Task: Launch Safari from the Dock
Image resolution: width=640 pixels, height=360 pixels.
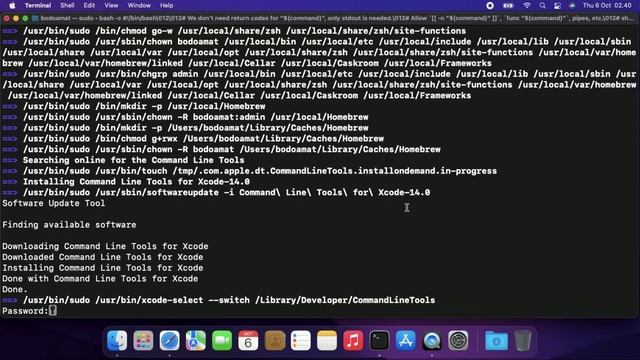Action: 169,340
